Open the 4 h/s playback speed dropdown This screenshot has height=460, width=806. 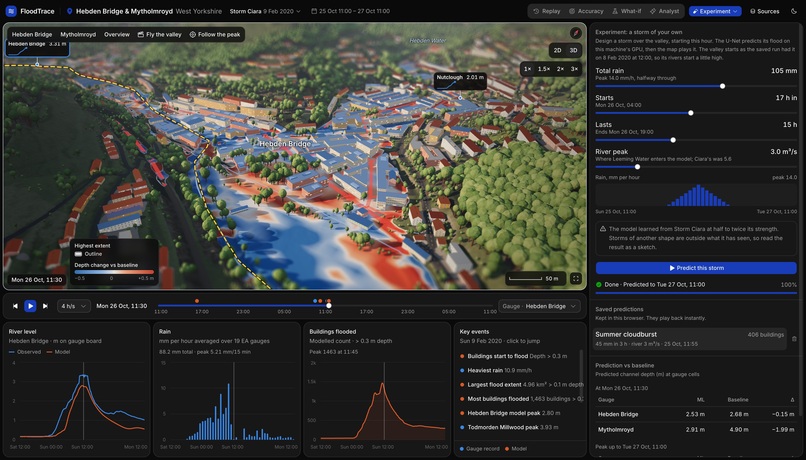(x=74, y=306)
